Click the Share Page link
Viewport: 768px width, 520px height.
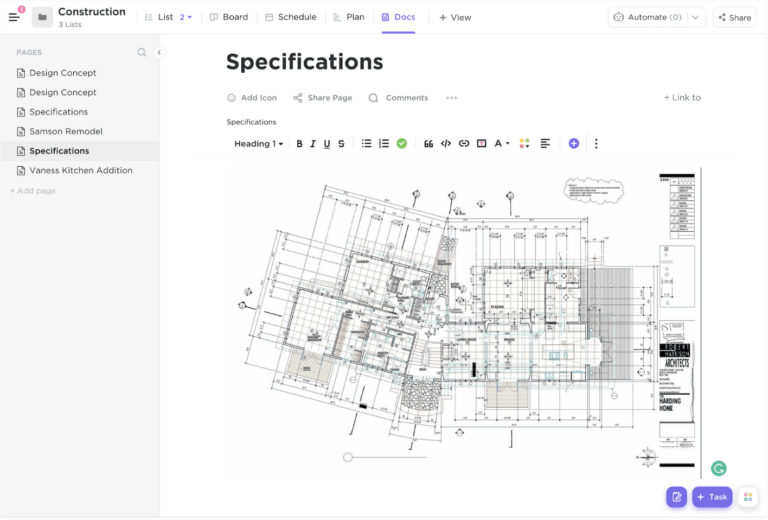coord(323,98)
